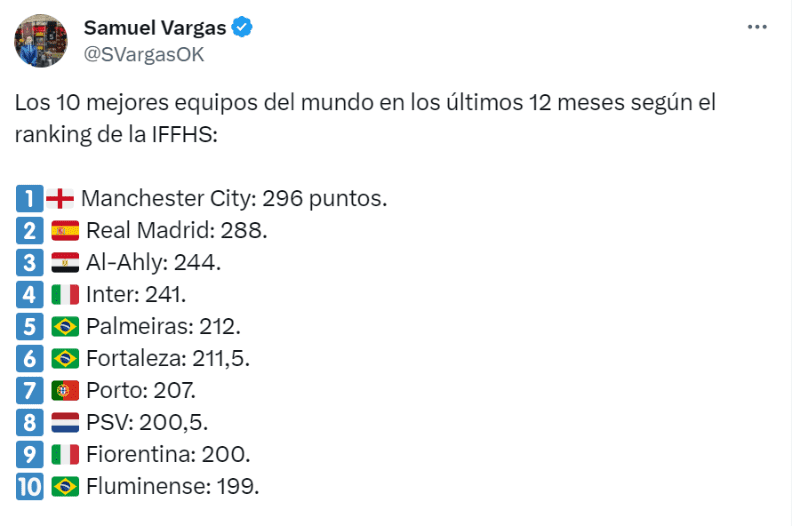Click the Spain flag beside Real Madrid
800x526 pixels.
tap(64, 230)
